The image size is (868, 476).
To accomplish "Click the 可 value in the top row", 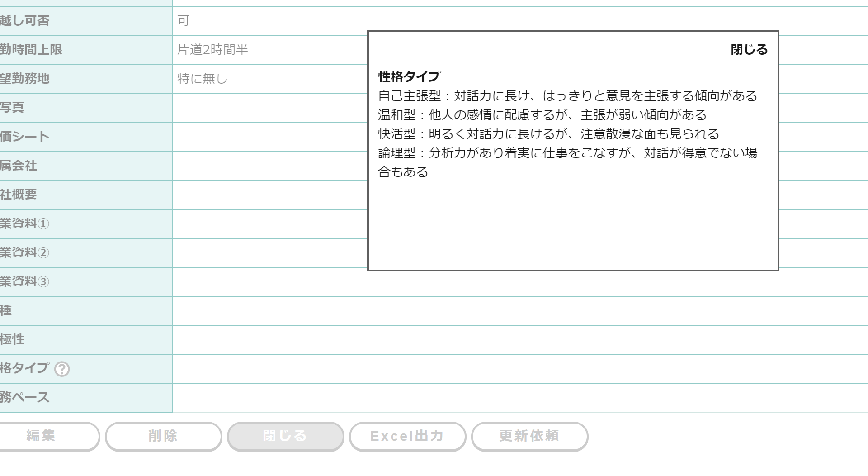I will [183, 21].
